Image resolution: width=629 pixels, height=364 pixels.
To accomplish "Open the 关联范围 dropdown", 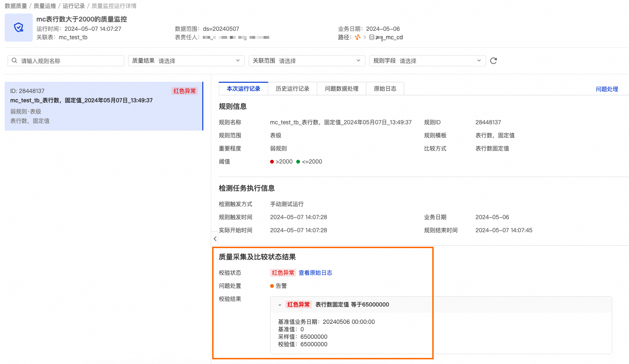I will coord(307,61).
